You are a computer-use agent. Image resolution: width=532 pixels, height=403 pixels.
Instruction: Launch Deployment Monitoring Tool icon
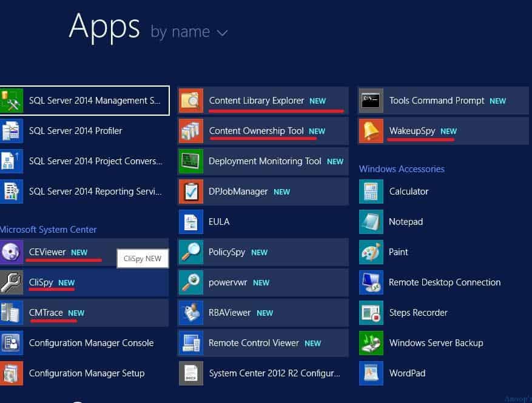coord(191,161)
